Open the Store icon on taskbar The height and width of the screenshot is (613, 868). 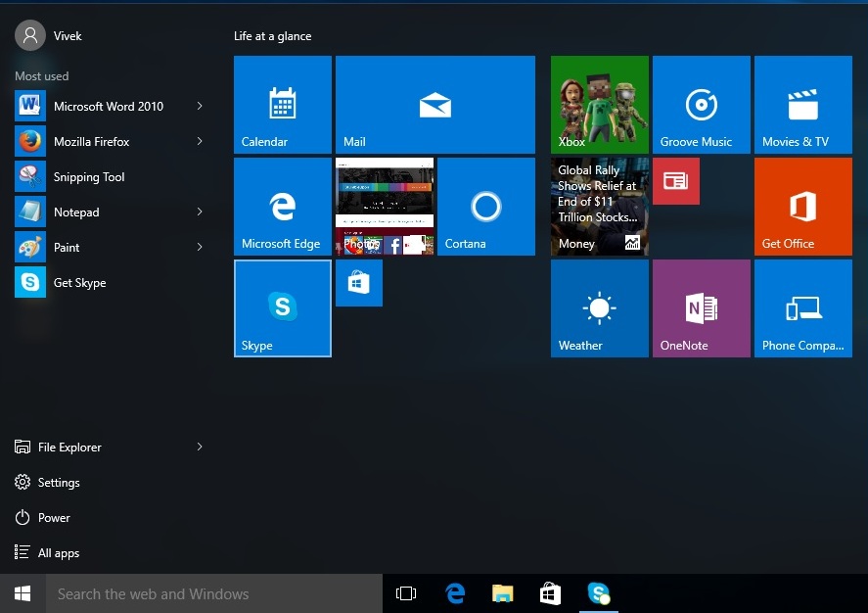(x=550, y=593)
